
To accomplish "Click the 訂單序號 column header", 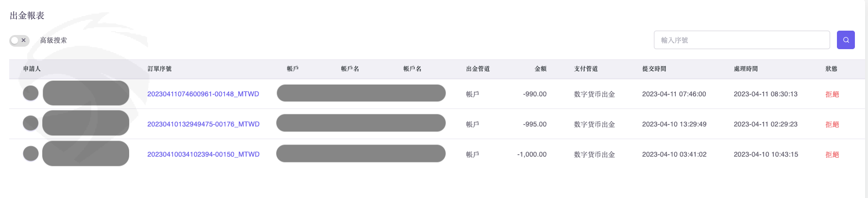I will (160, 69).
